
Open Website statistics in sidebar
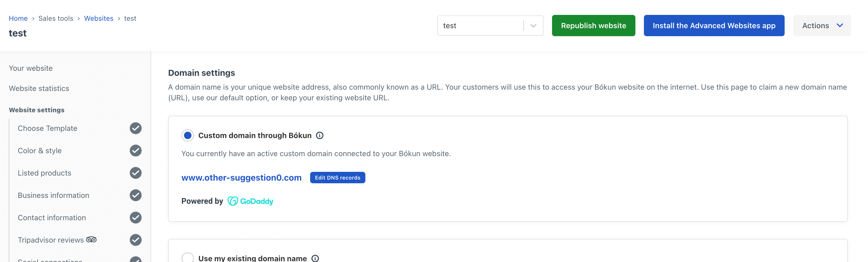(39, 89)
